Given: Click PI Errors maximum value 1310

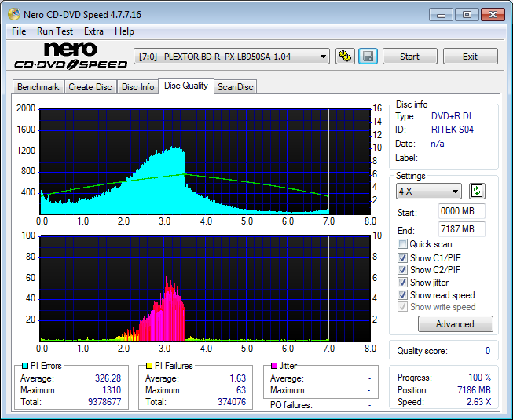Looking at the screenshot, I should pos(112,390).
